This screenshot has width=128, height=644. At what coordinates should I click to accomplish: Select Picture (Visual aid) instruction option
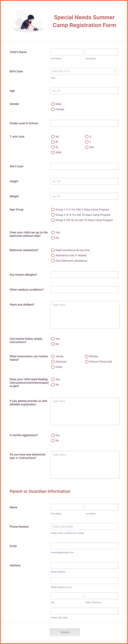point(87,362)
